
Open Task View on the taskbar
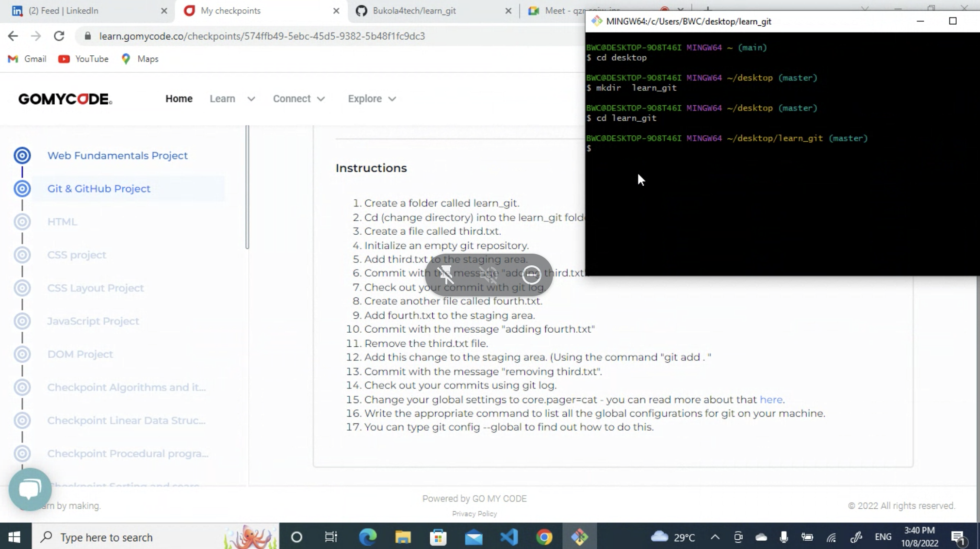(331, 537)
